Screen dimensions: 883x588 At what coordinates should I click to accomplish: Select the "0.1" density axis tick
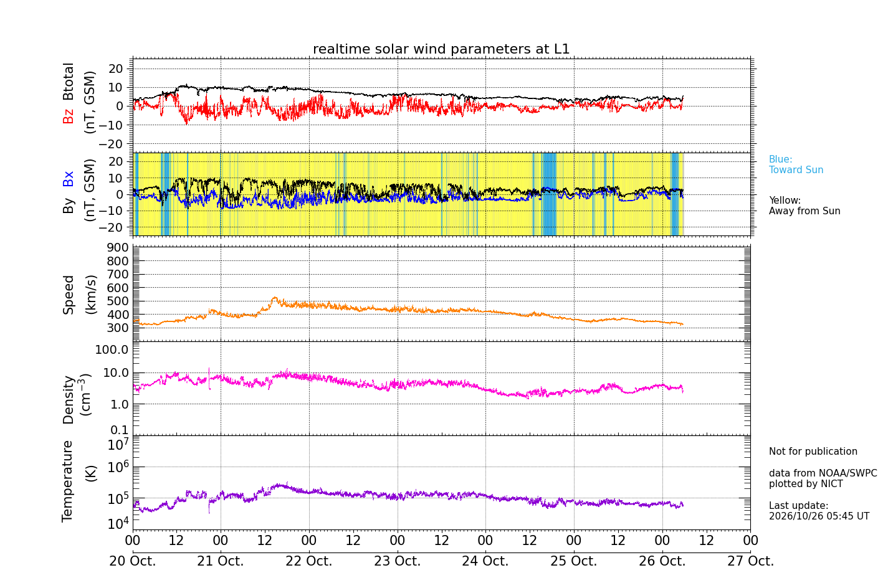pyautogui.click(x=119, y=430)
